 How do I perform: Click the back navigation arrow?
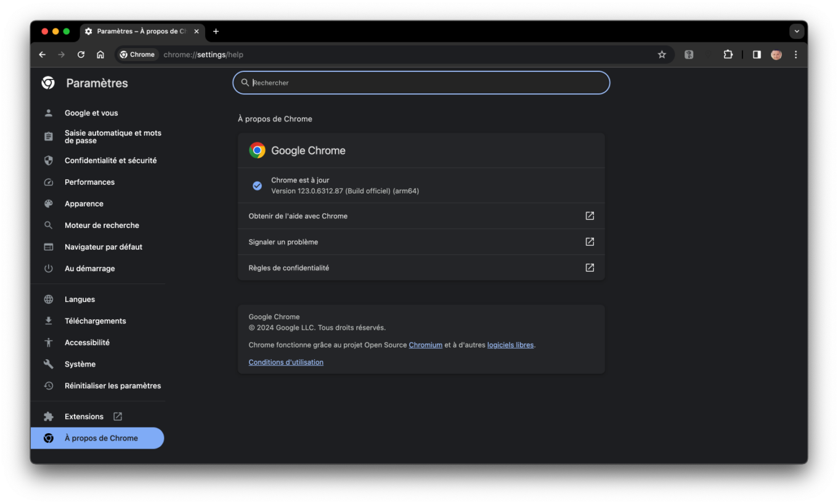(x=42, y=55)
